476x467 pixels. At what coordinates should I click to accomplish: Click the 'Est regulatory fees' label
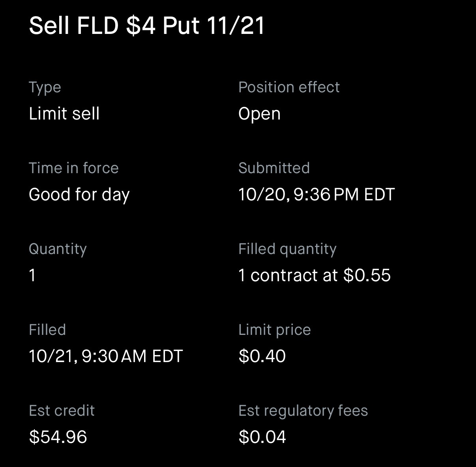coord(303,411)
